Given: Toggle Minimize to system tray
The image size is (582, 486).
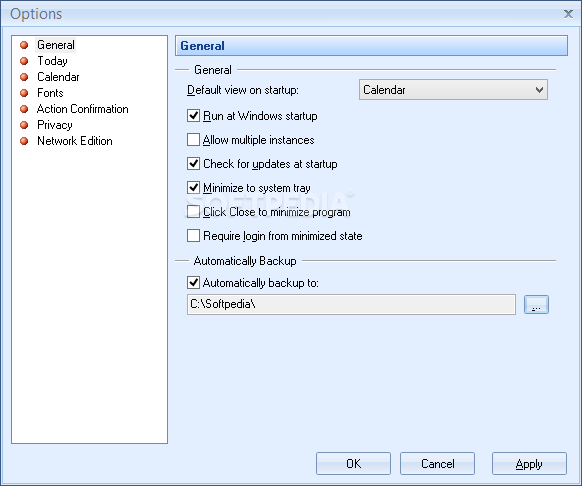Looking at the screenshot, I should [193, 188].
